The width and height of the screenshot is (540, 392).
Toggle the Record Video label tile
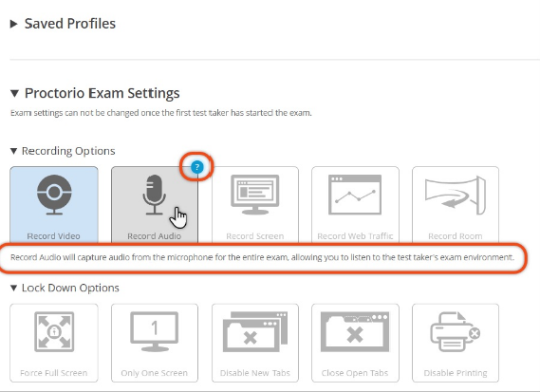tap(54, 205)
